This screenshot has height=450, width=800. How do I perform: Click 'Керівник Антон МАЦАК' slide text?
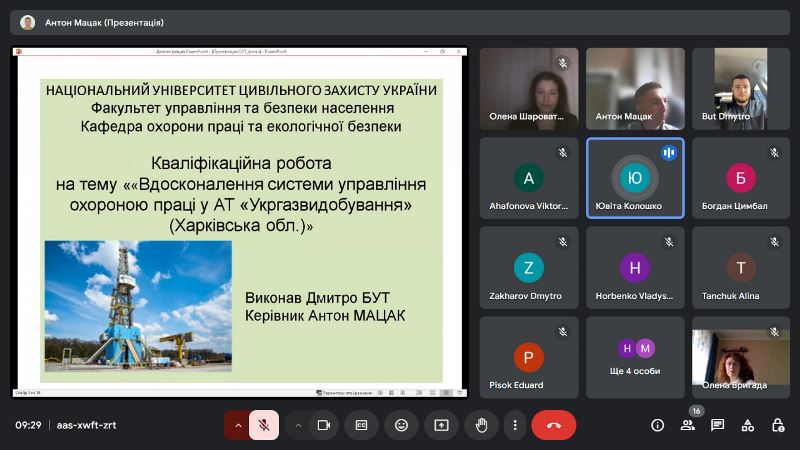point(325,316)
